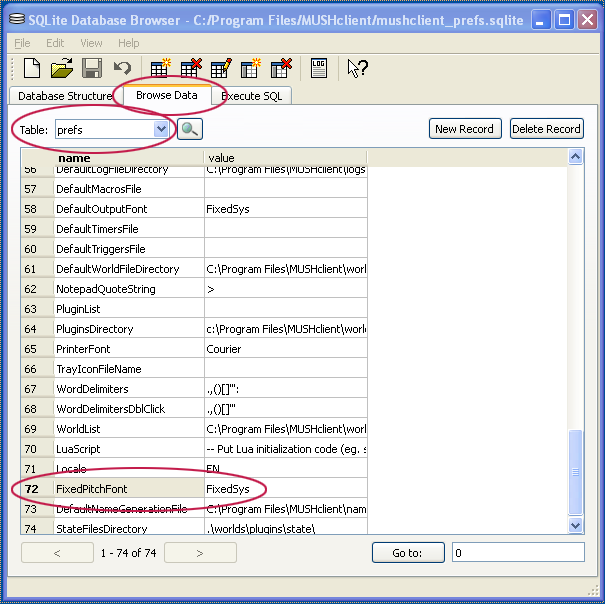Select the FixedPitchFont name cell

(129, 489)
